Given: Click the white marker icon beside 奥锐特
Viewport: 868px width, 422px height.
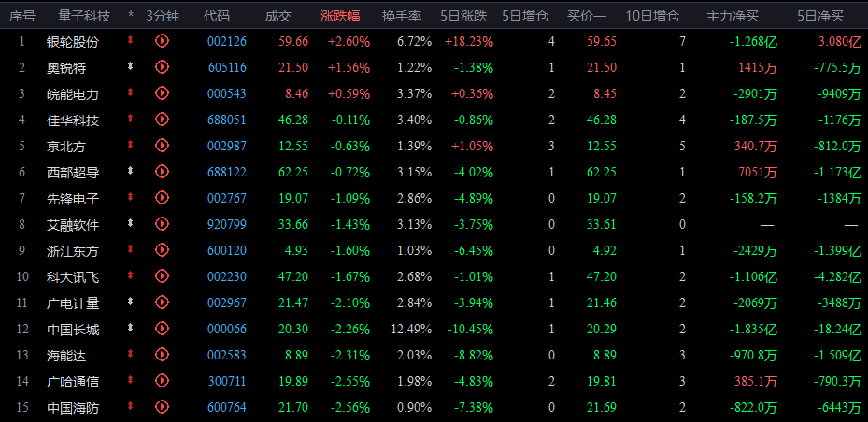Looking at the screenshot, I should (130, 66).
